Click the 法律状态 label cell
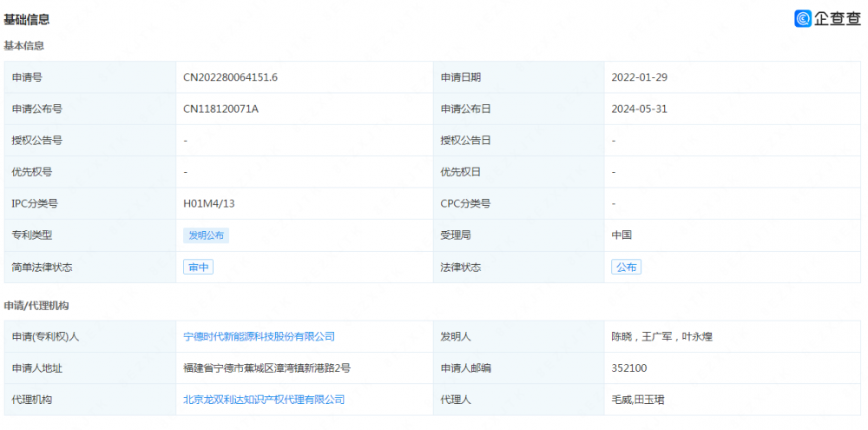Viewport: 868px width, 430px height. pyautogui.click(x=519, y=267)
